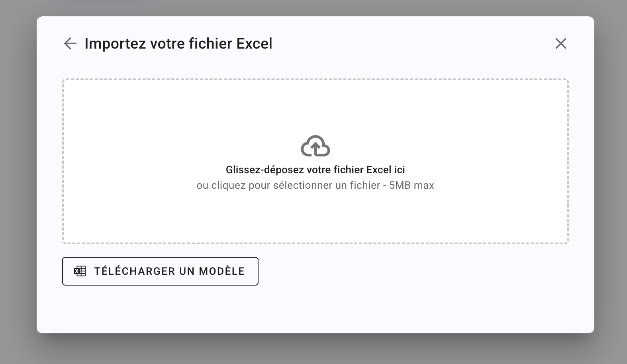Close the Excel import dialog
This screenshot has width=627, height=364.
pos(560,43)
